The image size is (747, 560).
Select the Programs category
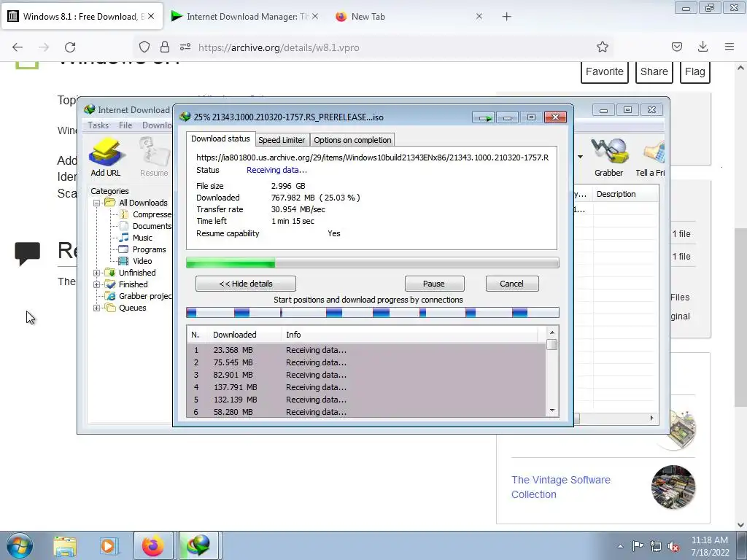[x=143, y=249]
